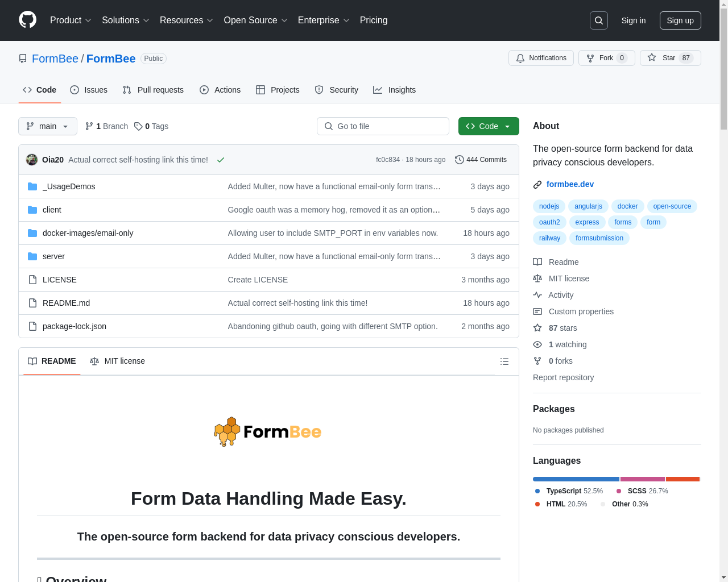Expand the Open Source menu
The height and width of the screenshot is (582, 728).
click(256, 20)
